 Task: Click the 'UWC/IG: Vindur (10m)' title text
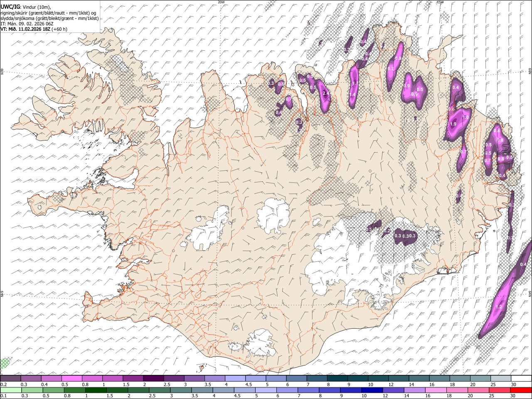point(25,7)
